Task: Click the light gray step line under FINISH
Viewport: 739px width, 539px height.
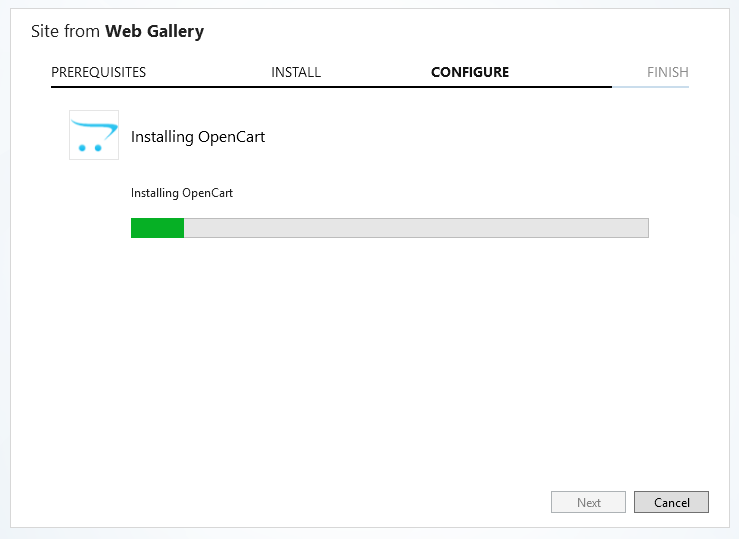Action: [x=651, y=87]
